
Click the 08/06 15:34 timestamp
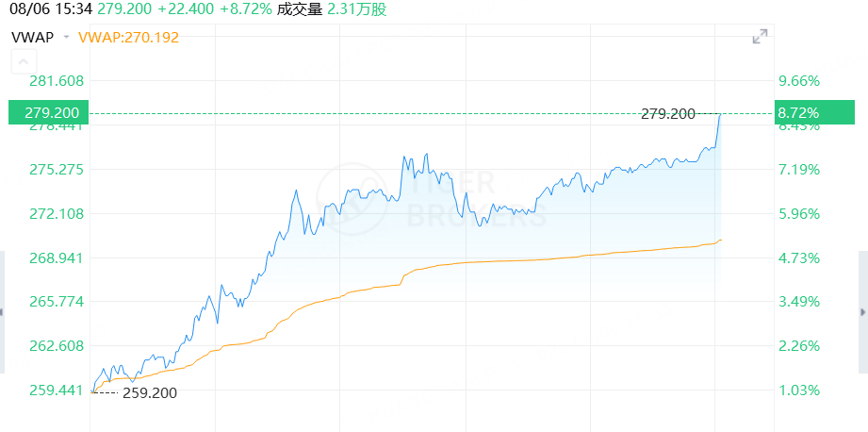tap(47, 8)
